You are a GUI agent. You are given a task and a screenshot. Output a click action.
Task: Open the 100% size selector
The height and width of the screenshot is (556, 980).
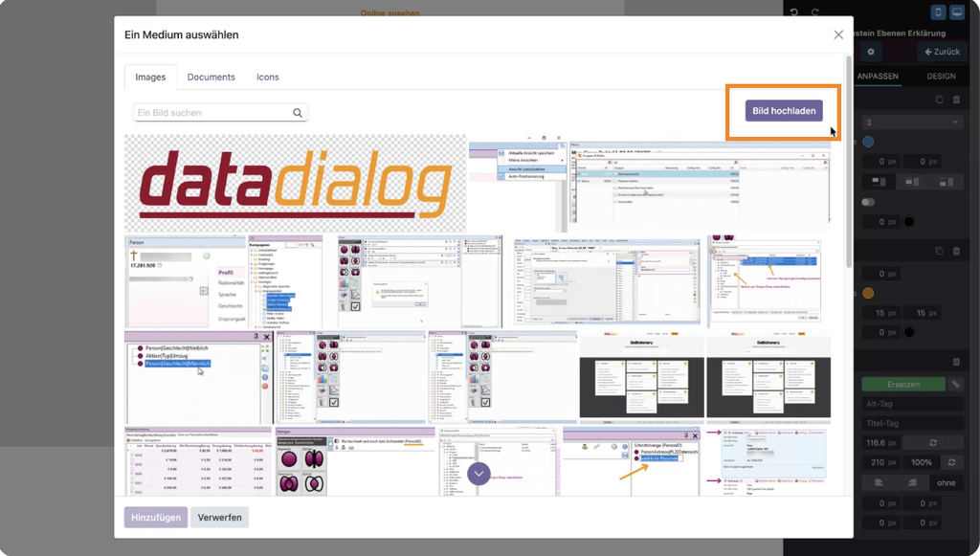coord(922,462)
